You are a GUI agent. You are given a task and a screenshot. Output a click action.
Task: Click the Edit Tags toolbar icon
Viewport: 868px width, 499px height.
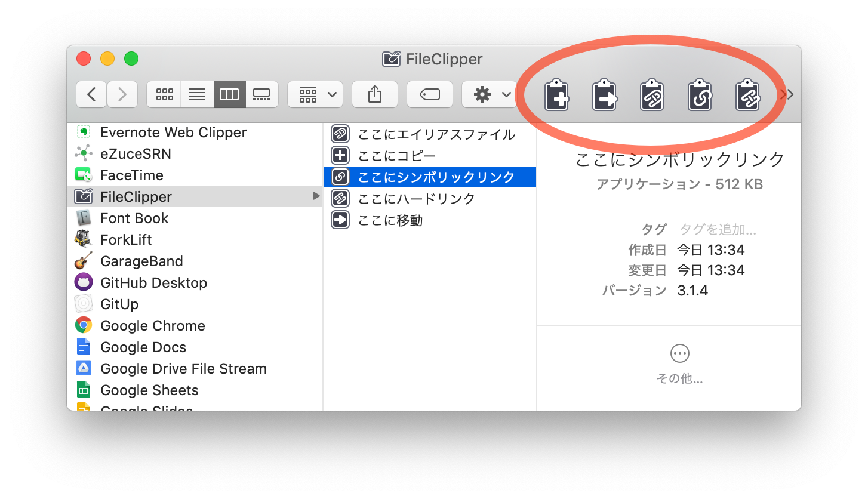(x=429, y=94)
